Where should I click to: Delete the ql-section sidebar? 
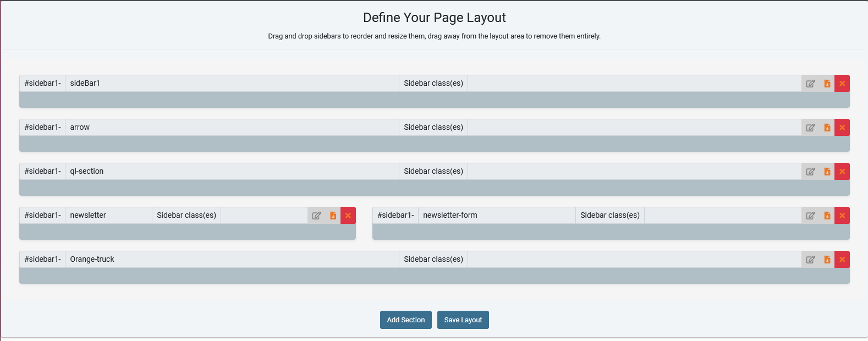[842, 172]
